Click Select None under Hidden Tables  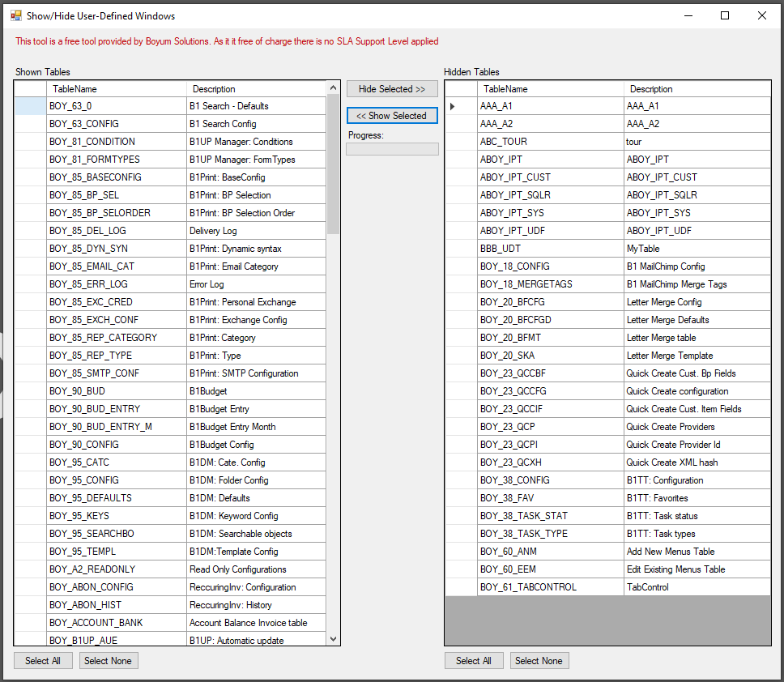[539, 660]
